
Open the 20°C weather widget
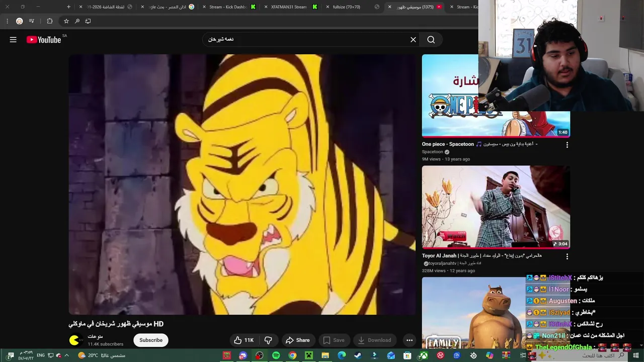[102, 355]
